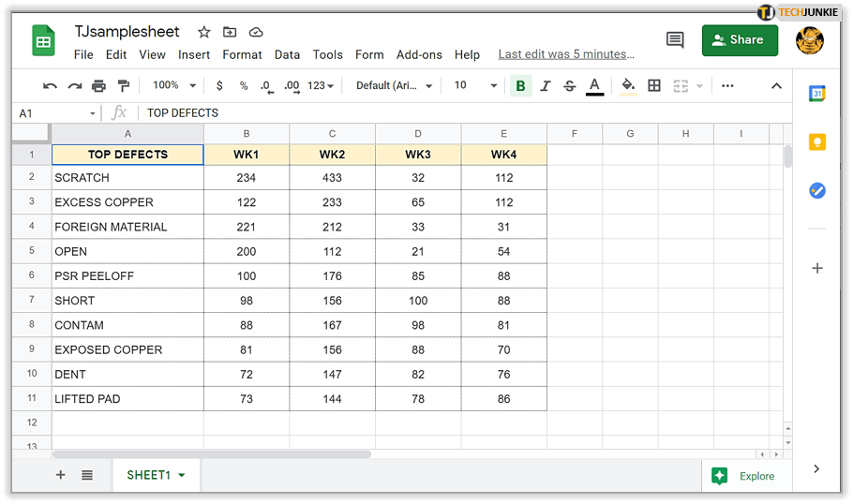Open the Default font family dropdown

394,86
